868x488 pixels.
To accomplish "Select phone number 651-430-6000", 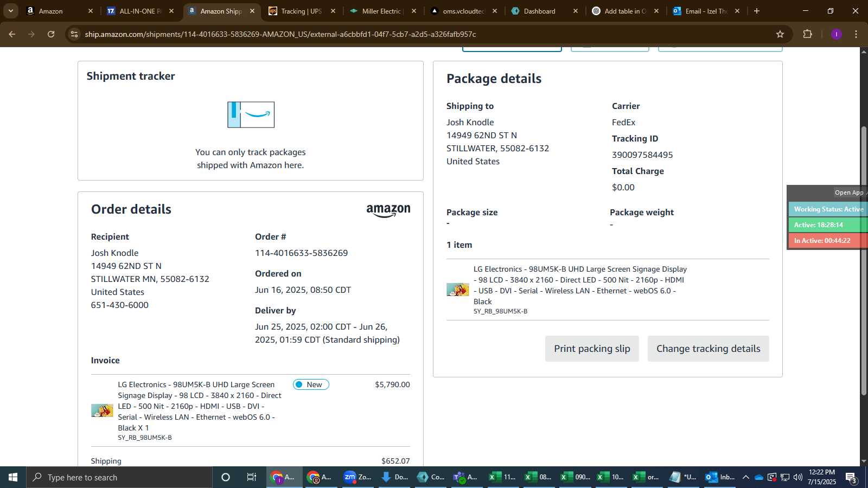I will click(120, 305).
